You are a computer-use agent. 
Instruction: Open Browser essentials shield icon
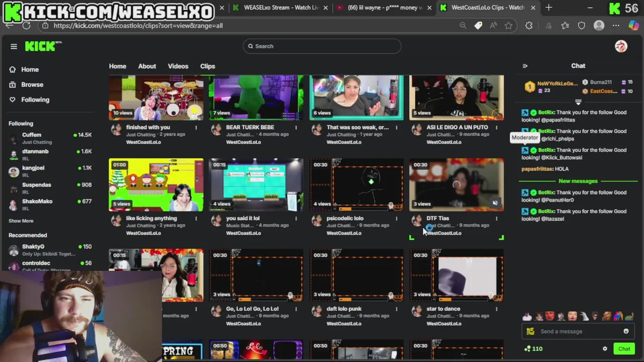tap(582, 26)
